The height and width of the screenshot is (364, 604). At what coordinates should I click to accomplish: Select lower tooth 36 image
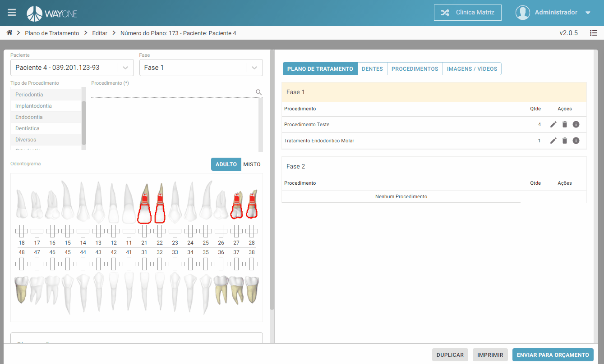221,290
